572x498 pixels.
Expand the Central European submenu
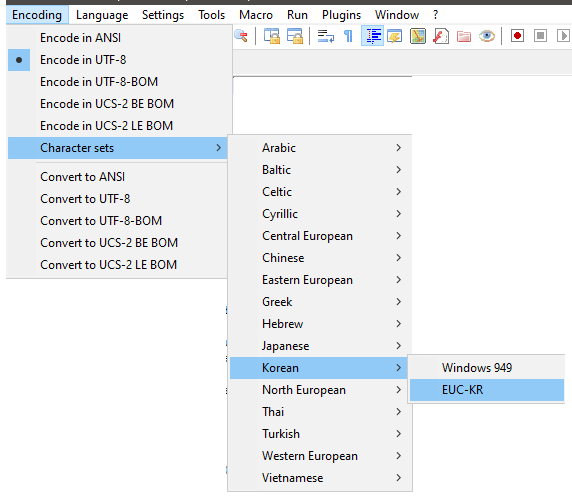pyautogui.click(x=320, y=236)
